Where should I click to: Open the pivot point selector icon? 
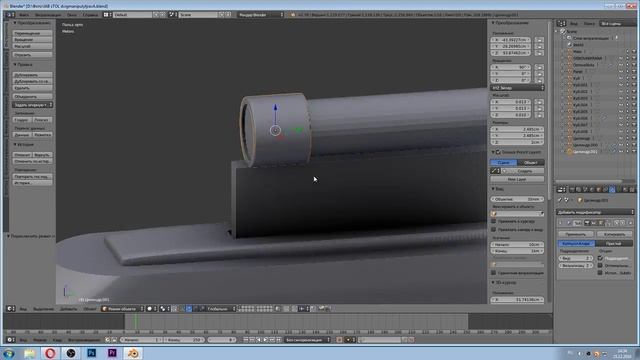point(164,309)
